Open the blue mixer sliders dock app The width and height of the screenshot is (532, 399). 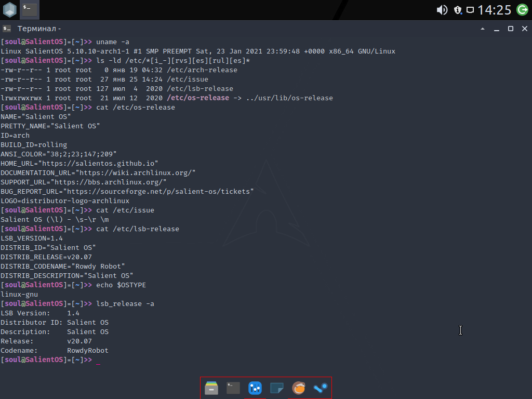click(255, 388)
